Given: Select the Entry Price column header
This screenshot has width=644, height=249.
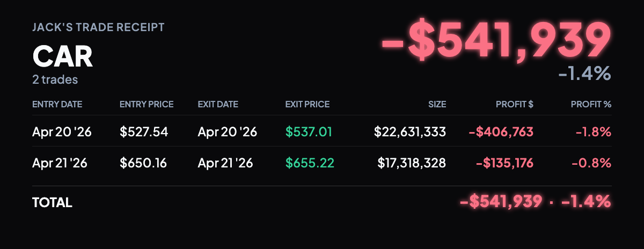Looking at the screenshot, I should tap(147, 104).
